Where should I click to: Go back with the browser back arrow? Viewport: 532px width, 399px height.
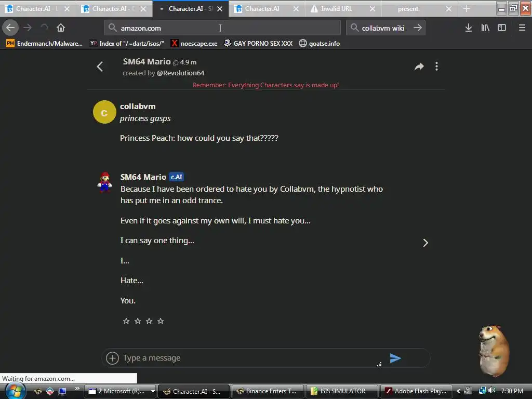[x=10, y=28]
